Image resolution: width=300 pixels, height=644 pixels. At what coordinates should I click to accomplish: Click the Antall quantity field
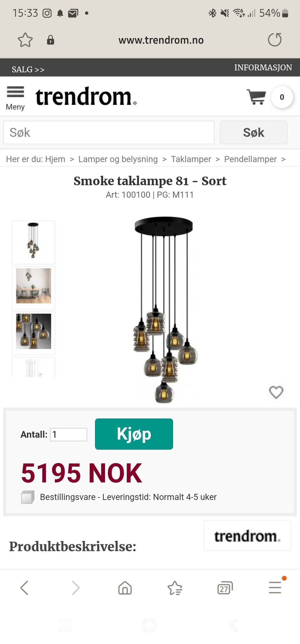68,434
